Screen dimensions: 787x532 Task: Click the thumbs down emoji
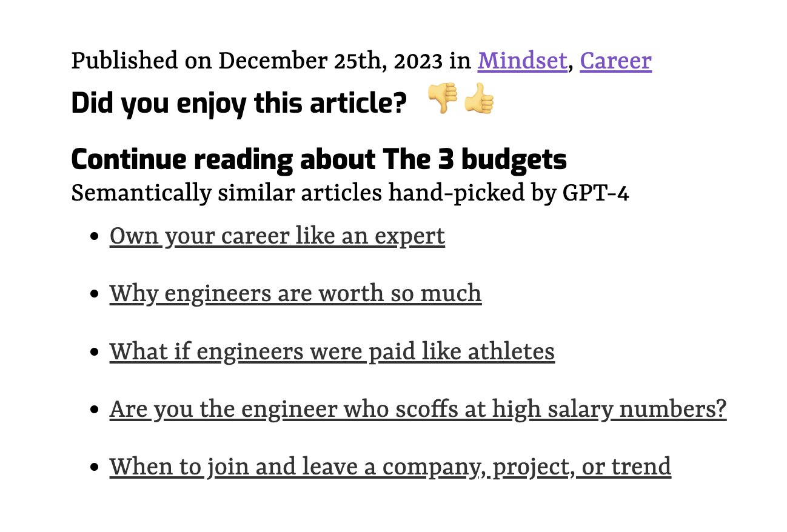coord(443,99)
